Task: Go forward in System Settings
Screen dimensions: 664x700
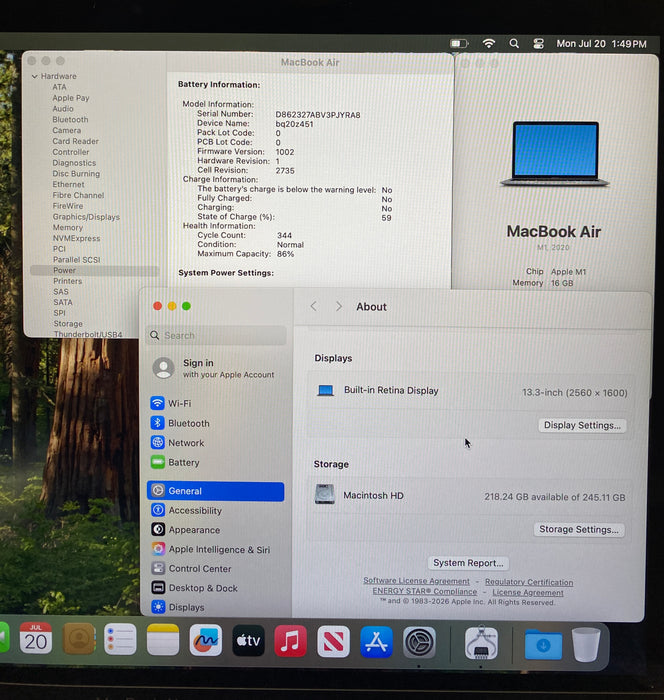Action: click(338, 306)
